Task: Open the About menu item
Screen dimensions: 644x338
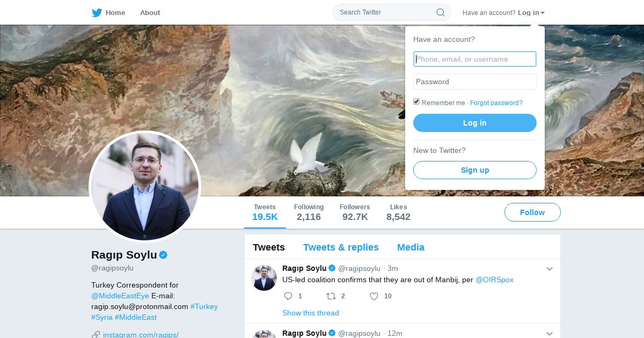Action: pos(150,13)
